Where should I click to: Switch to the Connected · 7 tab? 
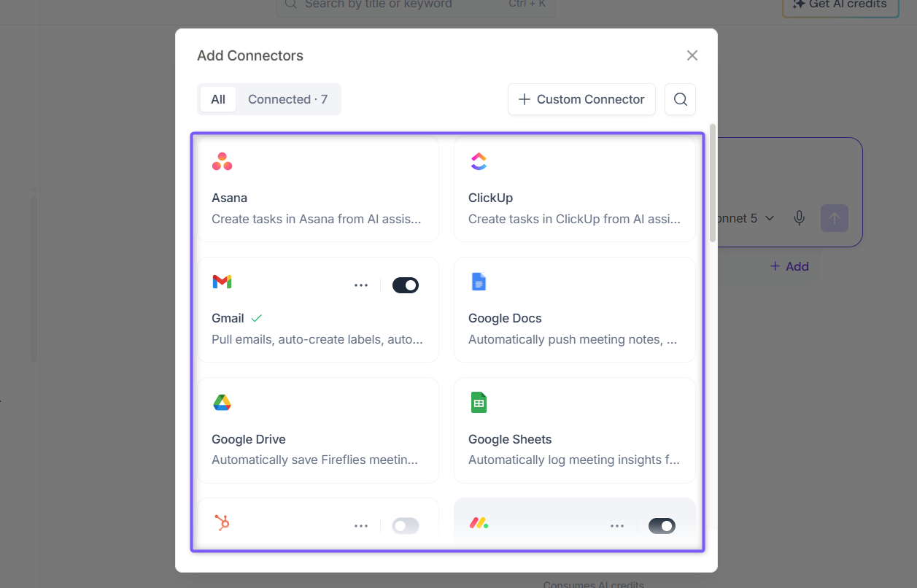tap(287, 99)
